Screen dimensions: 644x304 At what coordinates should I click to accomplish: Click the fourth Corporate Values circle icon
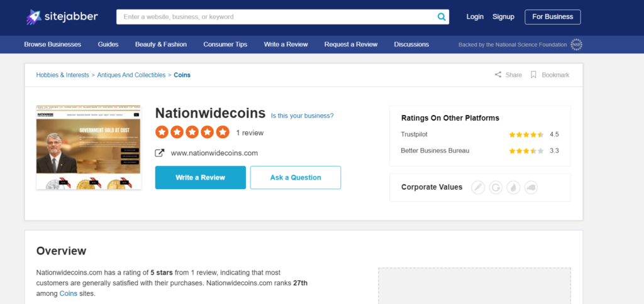coord(531,187)
